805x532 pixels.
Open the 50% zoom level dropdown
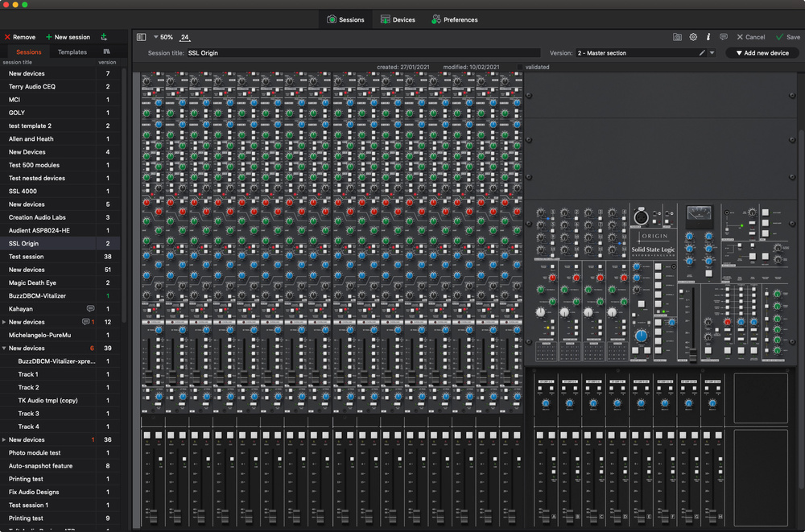coord(162,37)
